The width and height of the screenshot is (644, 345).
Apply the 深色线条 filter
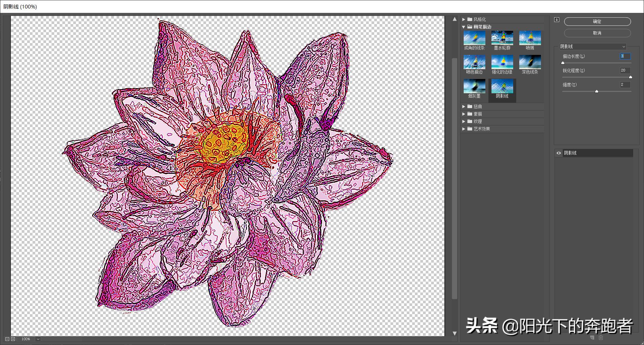[x=529, y=62]
